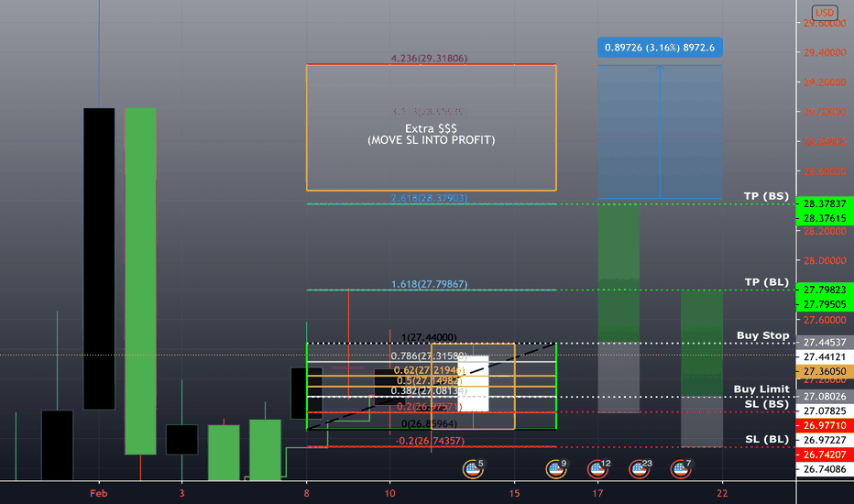Click the Feb date label on time axis

pos(99,493)
